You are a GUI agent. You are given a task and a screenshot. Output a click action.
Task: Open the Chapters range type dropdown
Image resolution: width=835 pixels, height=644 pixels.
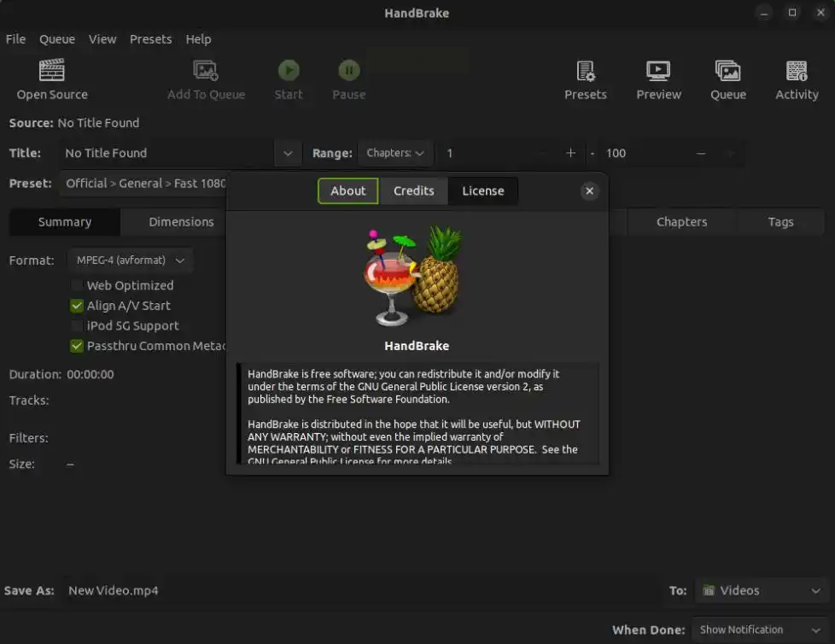395,154
